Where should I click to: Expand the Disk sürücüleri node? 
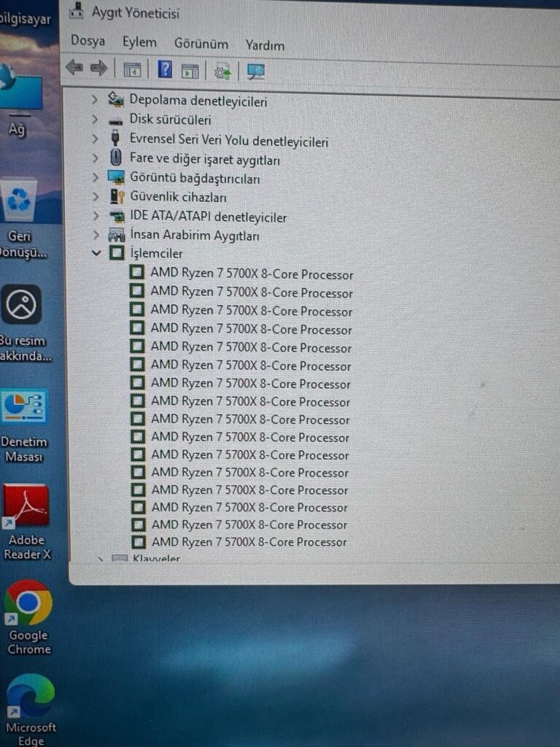tap(95, 119)
